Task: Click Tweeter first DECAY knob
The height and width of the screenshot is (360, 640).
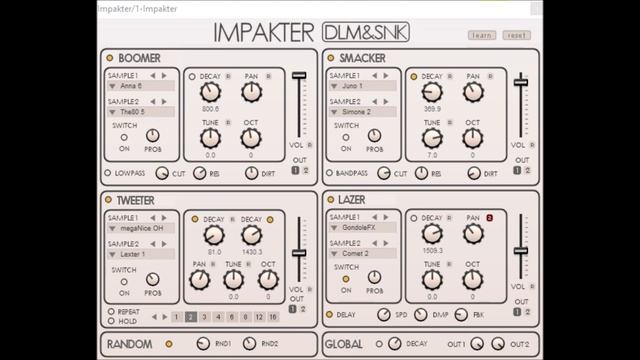Action: click(x=214, y=236)
